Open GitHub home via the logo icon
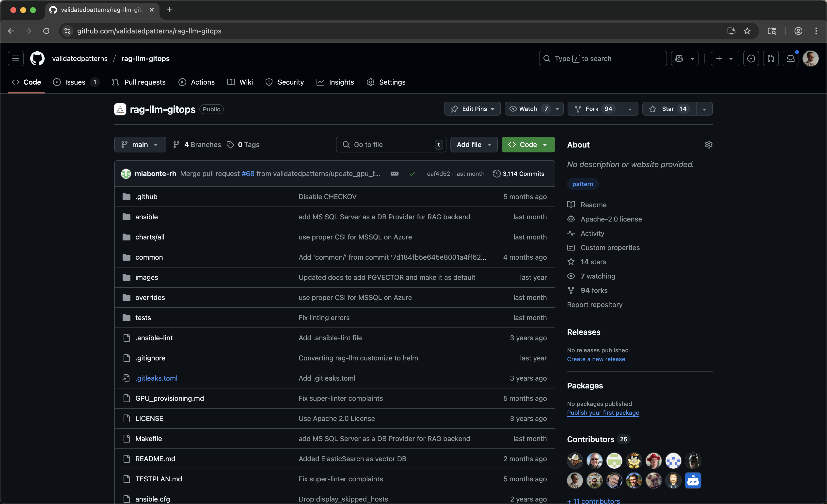827x504 pixels. click(x=37, y=58)
